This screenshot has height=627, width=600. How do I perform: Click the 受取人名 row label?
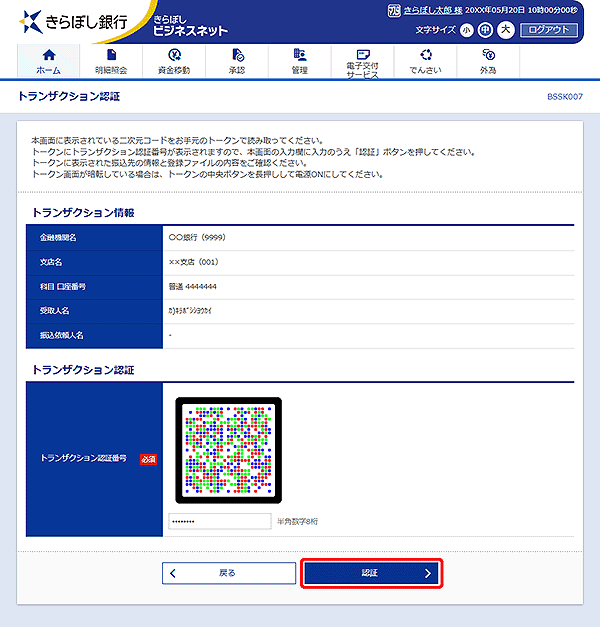coord(54,311)
